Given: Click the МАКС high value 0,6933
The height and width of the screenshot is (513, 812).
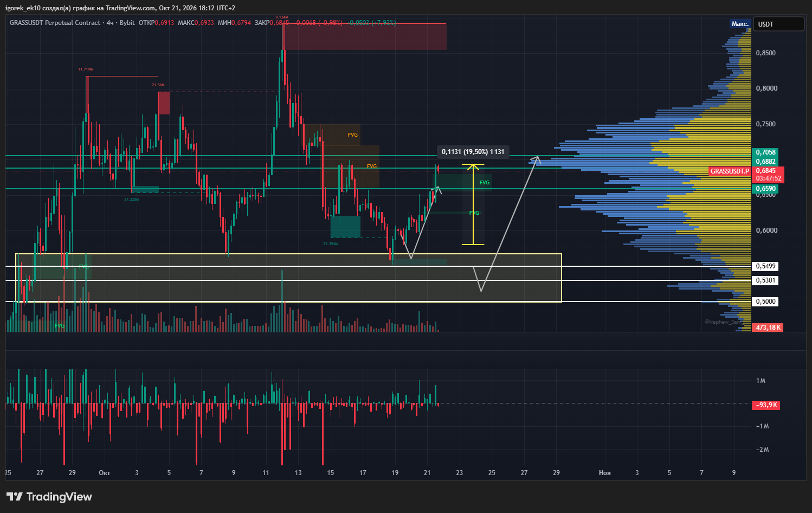Looking at the screenshot, I should pos(204,23).
